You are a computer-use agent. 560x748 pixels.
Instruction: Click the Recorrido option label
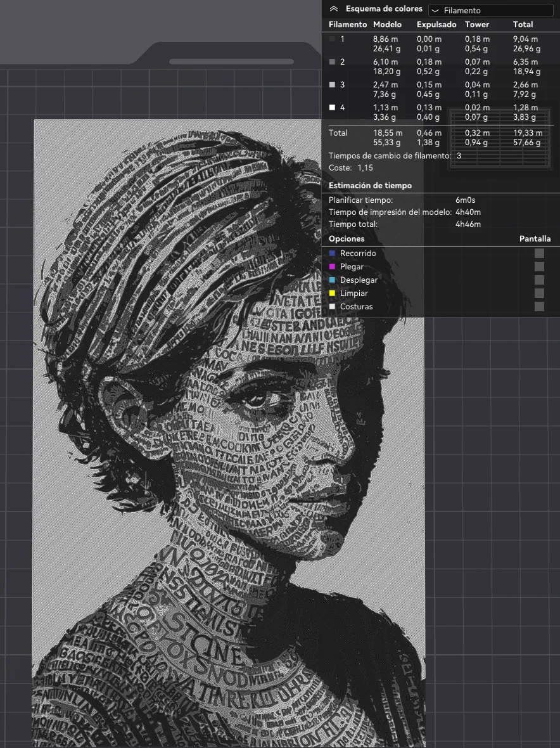tap(358, 254)
